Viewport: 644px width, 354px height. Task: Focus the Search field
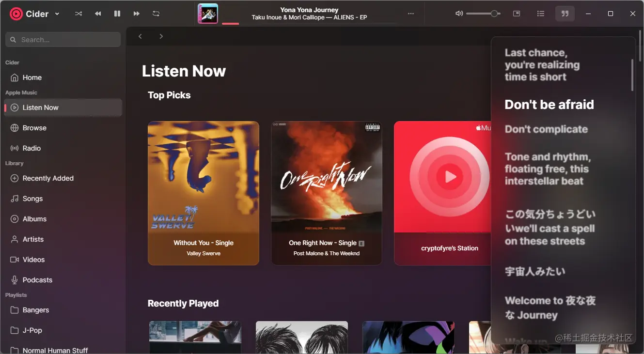(x=63, y=40)
